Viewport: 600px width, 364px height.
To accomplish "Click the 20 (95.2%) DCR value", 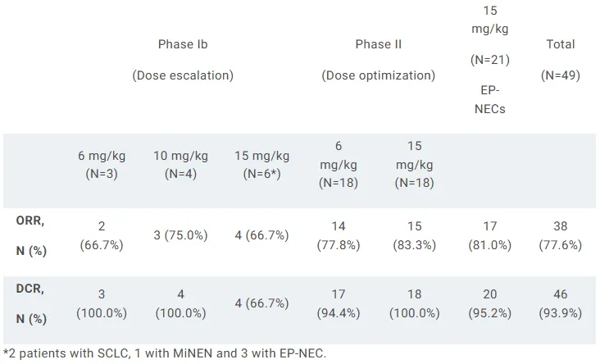I will [489, 303].
